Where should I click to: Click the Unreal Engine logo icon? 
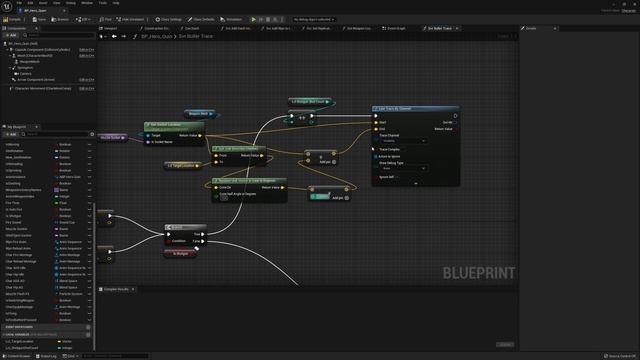pos(7,6)
